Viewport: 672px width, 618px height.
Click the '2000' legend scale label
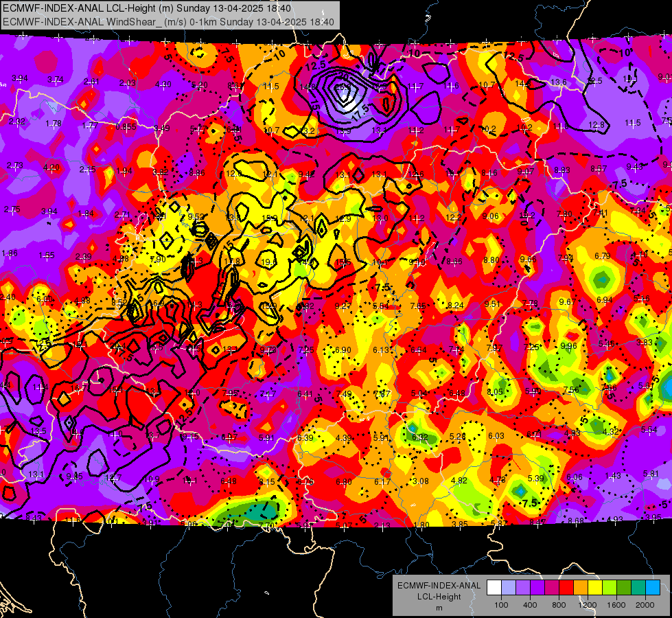645,605
